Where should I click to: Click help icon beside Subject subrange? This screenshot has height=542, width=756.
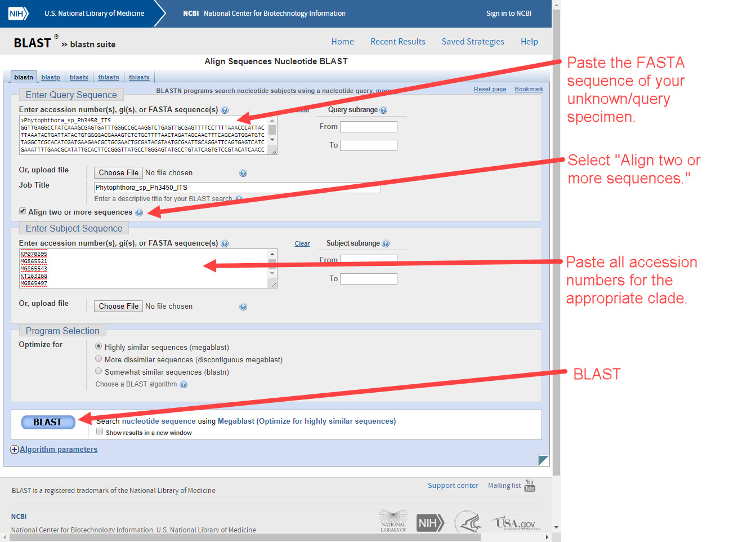[x=386, y=244]
